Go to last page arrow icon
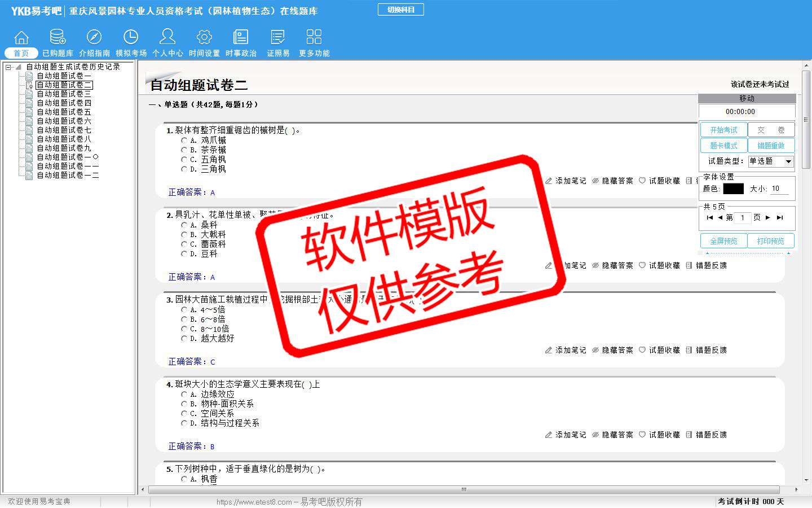 click(x=780, y=217)
